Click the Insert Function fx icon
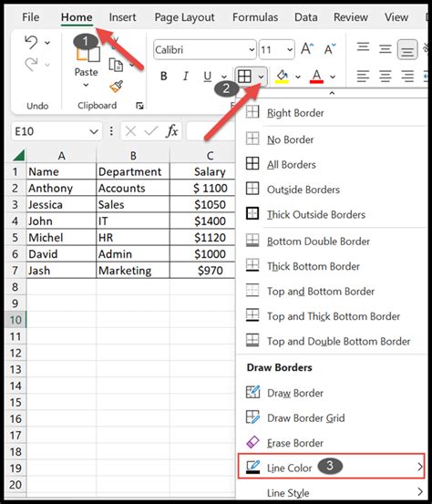 point(172,131)
